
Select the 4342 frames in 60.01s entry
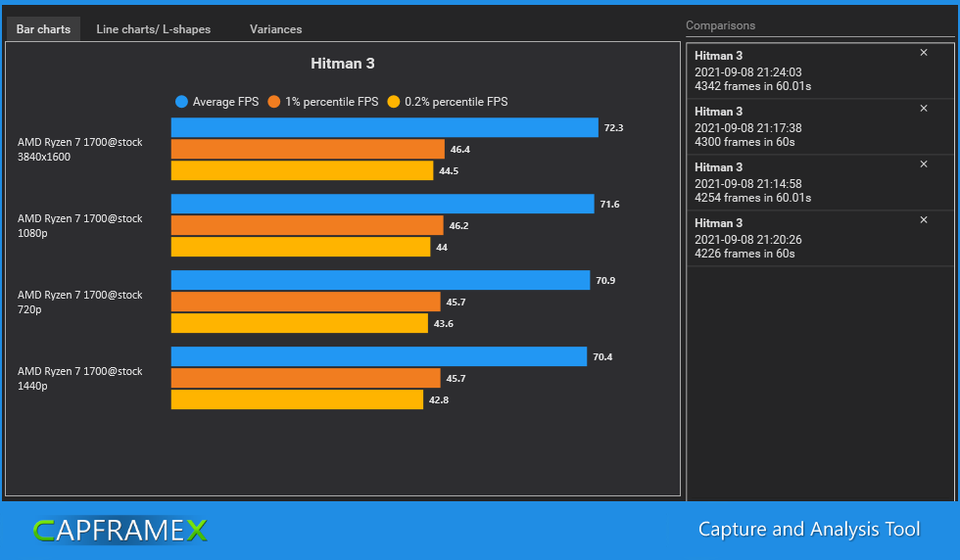[x=820, y=71]
